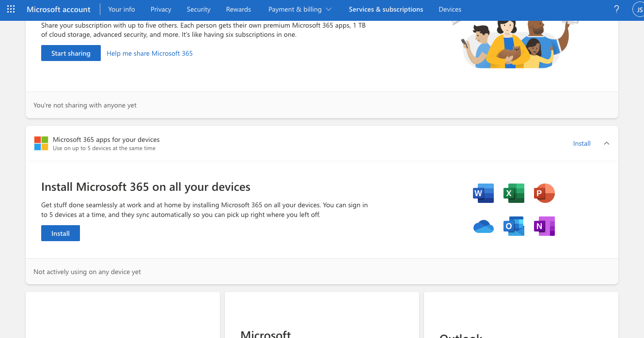
Task: Open the JS account avatar
Action: [639, 9]
